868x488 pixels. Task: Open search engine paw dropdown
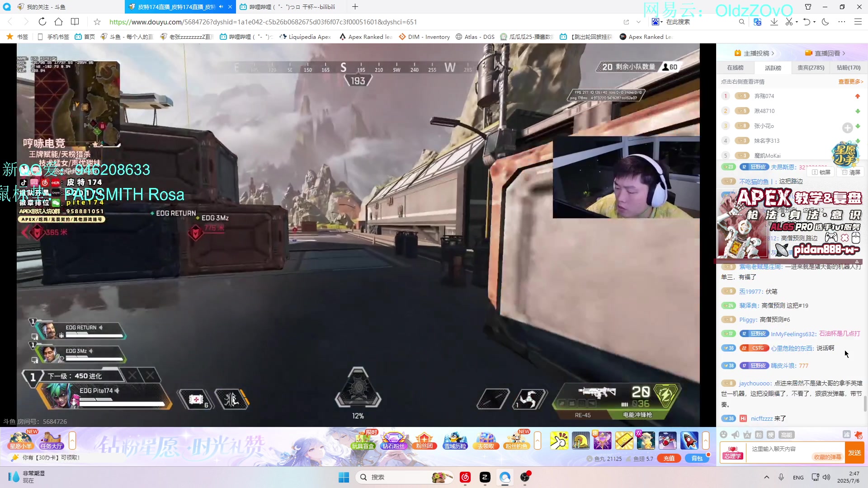click(657, 22)
